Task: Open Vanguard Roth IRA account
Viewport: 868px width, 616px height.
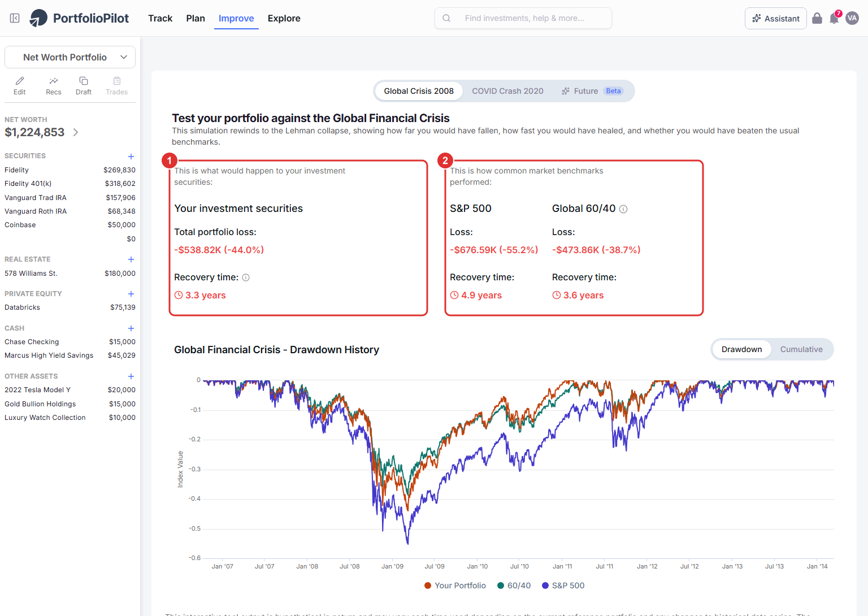Action: click(x=70, y=211)
